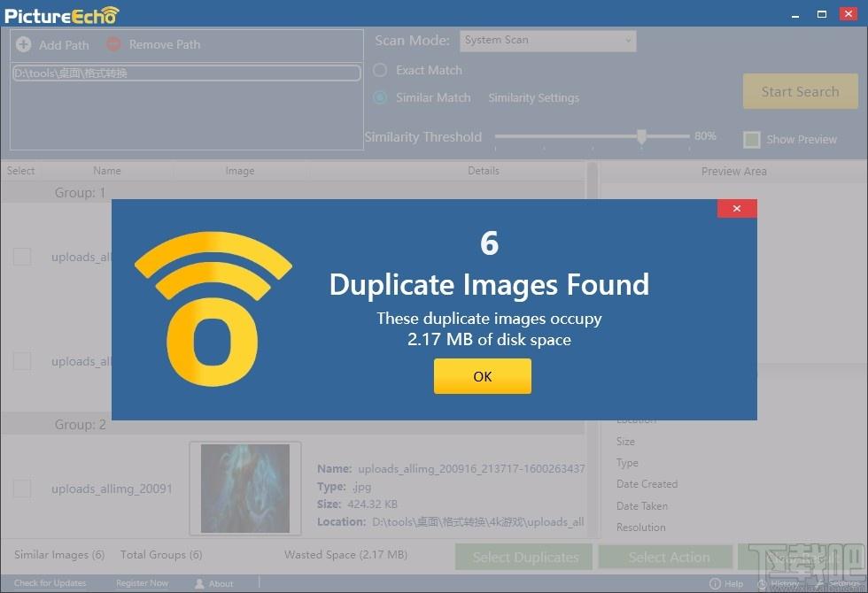This screenshot has height=593, width=868.
Task: Enable the Show Preview checkbox
Action: [752, 140]
